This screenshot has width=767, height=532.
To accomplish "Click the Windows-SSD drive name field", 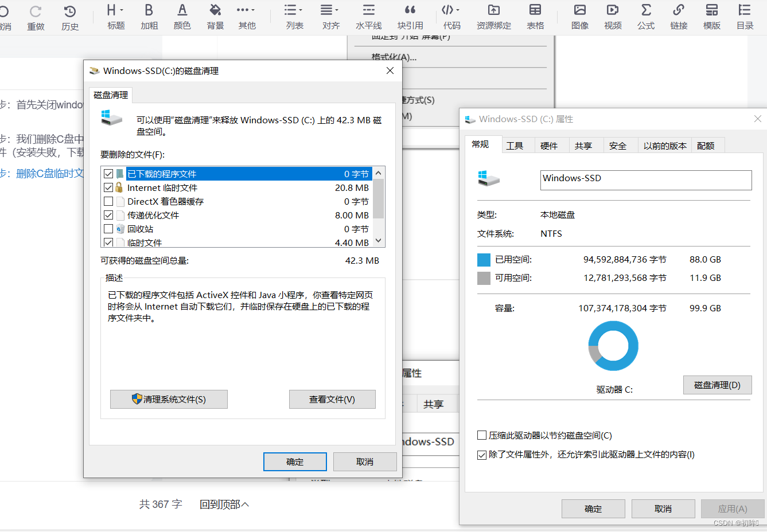I will (646, 179).
